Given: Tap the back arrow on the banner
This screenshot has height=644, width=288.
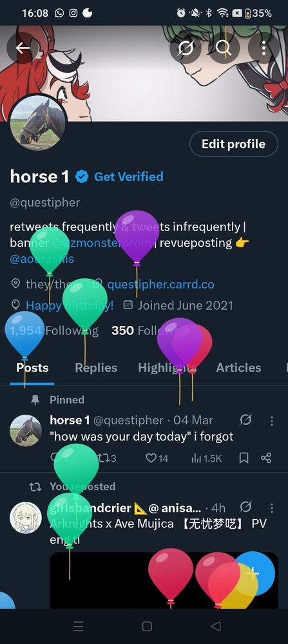Looking at the screenshot, I should pos(23,48).
